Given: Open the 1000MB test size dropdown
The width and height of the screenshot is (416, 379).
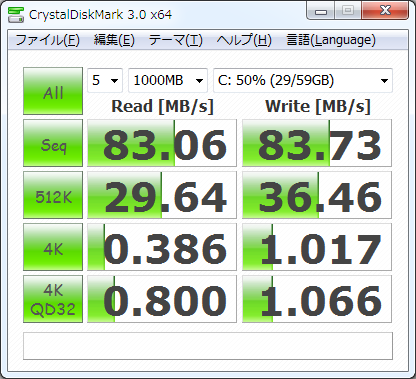Looking at the screenshot, I should click(168, 80).
